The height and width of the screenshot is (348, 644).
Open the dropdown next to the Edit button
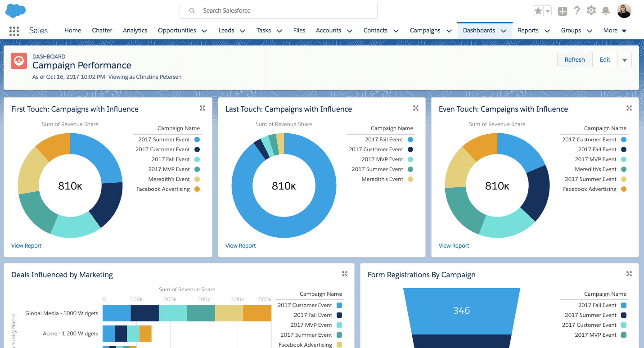(625, 59)
